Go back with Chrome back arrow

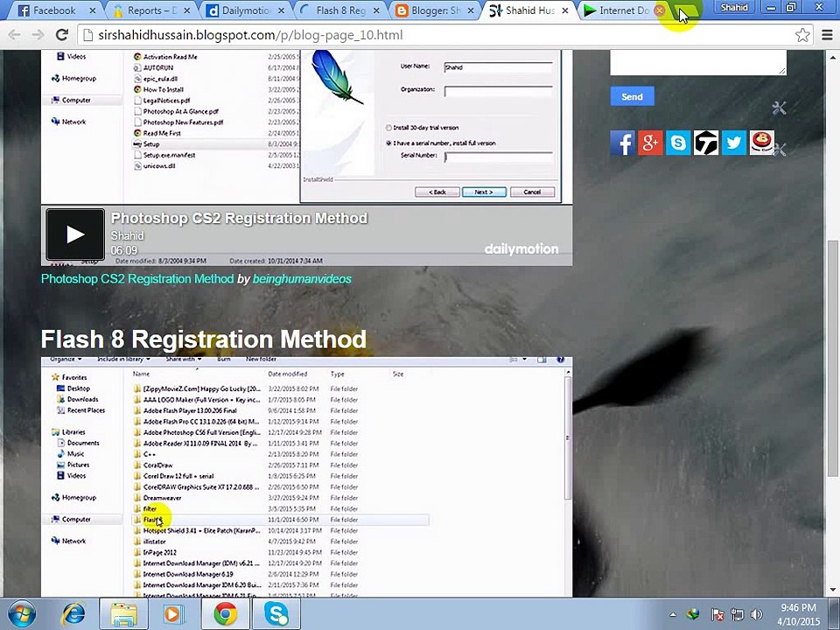coord(15,35)
